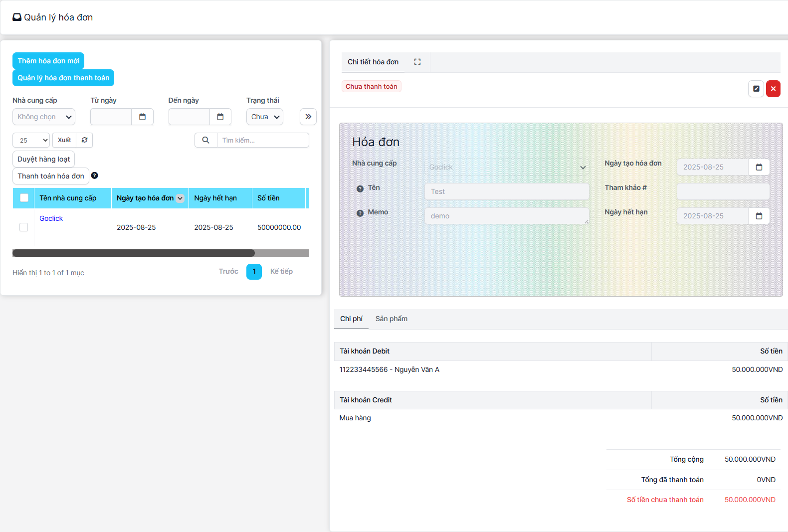Open the Từ ngày calendar picker
The image size is (788, 532).
(143, 117)
